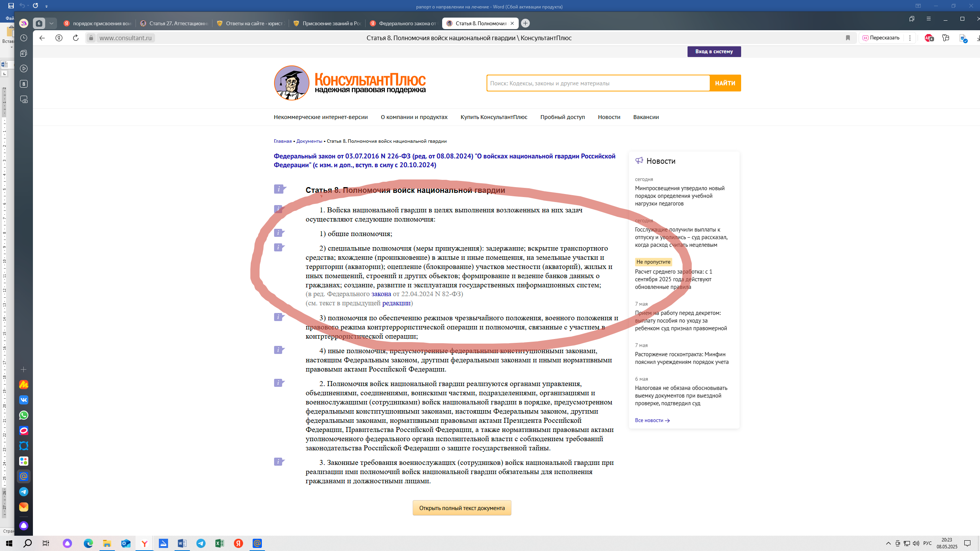Click 'Открыть полный текст документа' button

tap(462, 508)
